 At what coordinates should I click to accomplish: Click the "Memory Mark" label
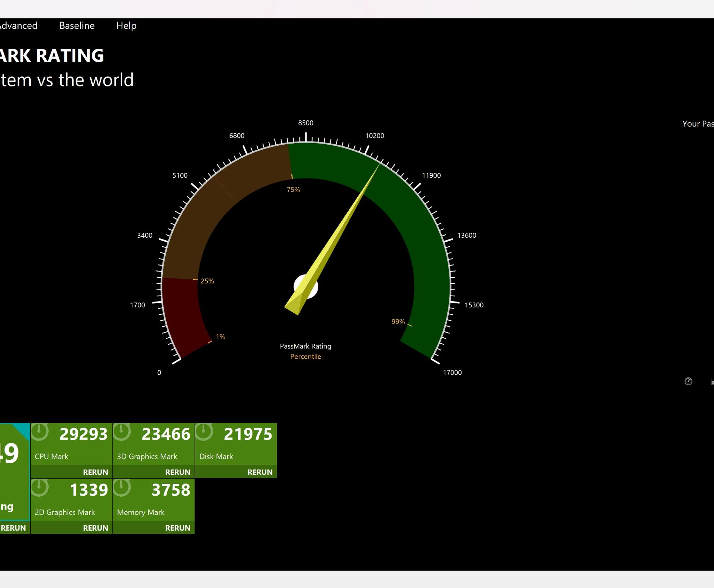(x=141, y=512)
